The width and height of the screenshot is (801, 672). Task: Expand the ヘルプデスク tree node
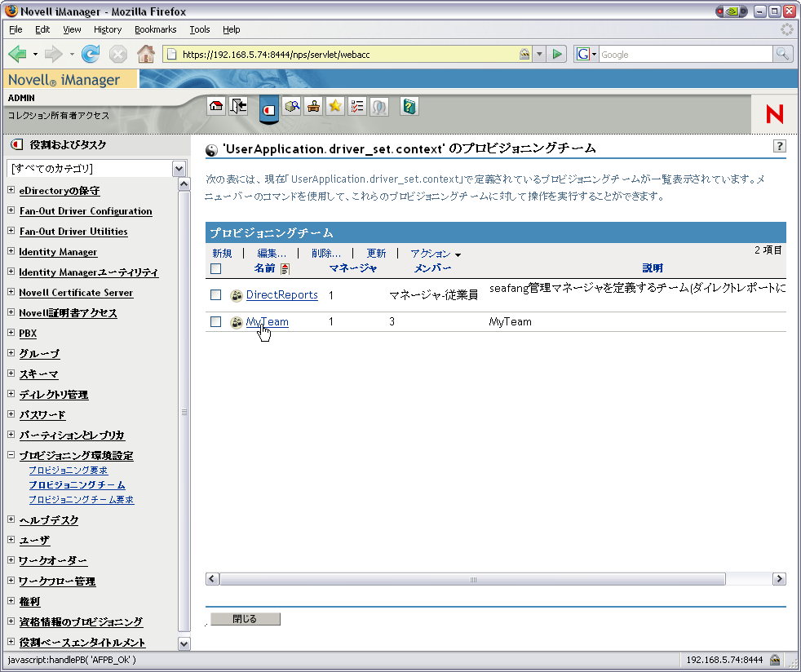click(x=11, y=519)
